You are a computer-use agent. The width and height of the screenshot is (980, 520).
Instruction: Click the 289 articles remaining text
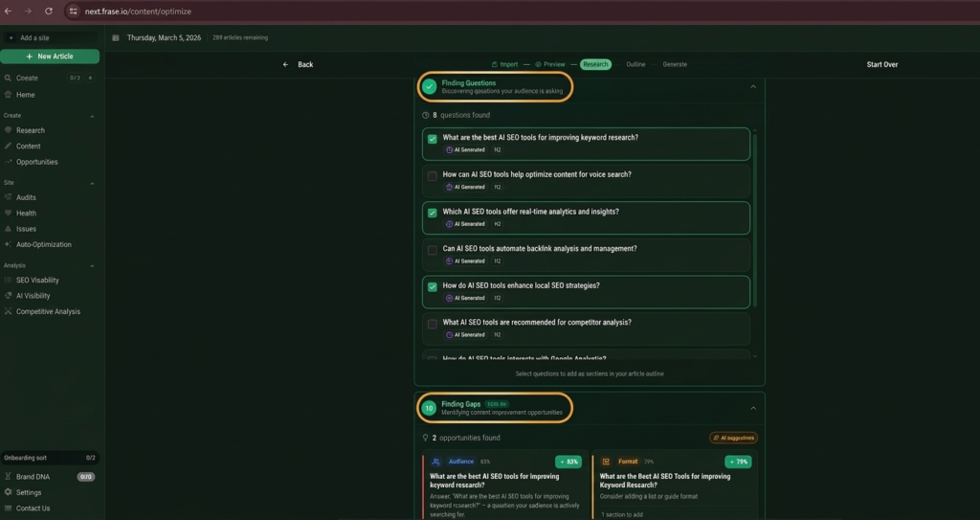click(x=240, y=38)
